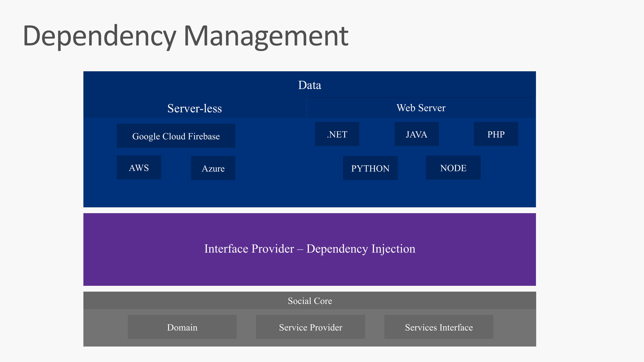Select the JAVA box
Image resolution: width=644 pixels, height=362 pixels.
click(x=416, y=134)
